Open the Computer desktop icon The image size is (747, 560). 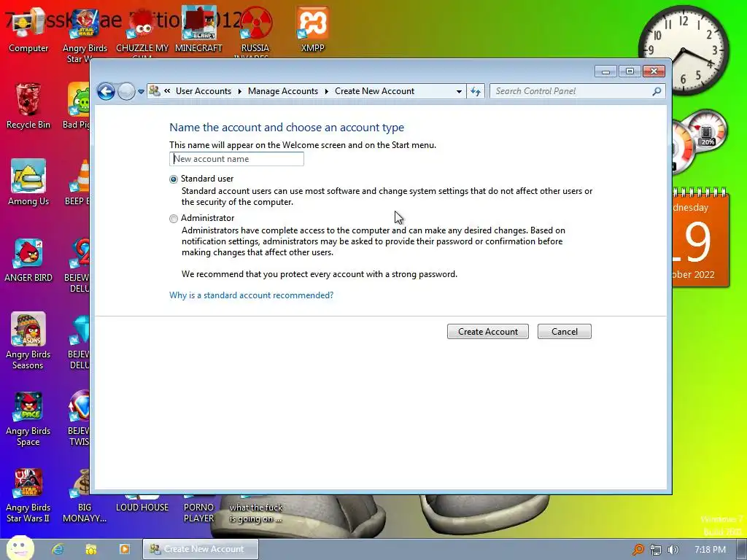(x=28, y=31)
